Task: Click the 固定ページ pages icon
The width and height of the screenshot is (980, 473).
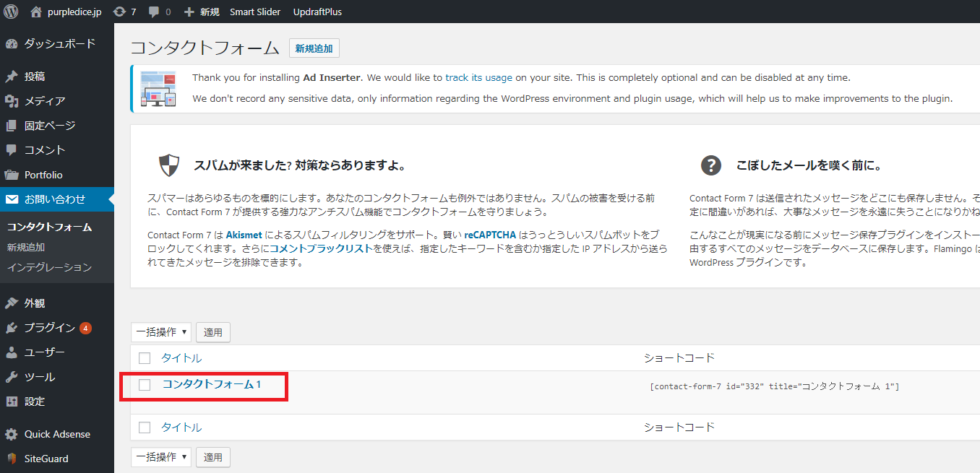Action: click(x=12, y=126)
